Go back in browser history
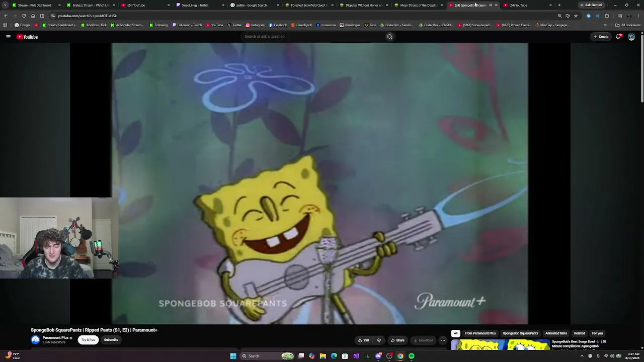644x362 pixels. pyautogui.click(x=6, y=16)
